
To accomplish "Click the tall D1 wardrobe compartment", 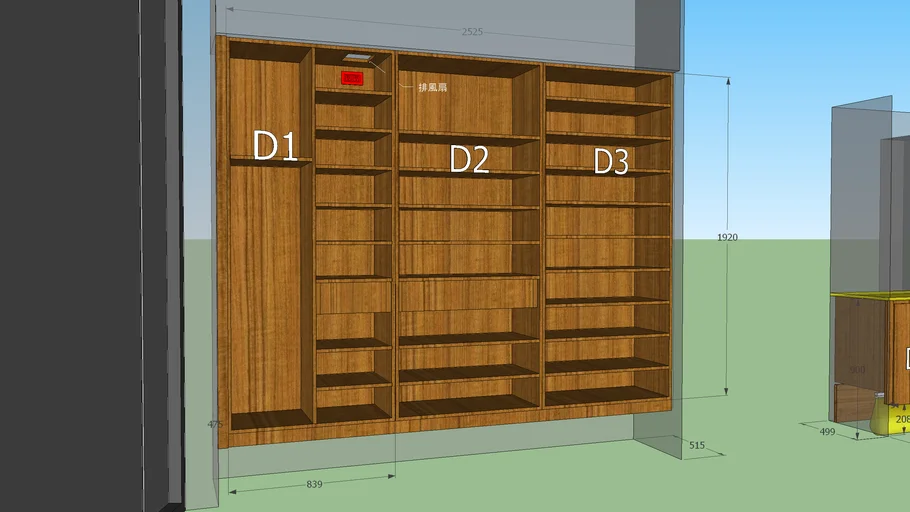I will tap(264, 290).
